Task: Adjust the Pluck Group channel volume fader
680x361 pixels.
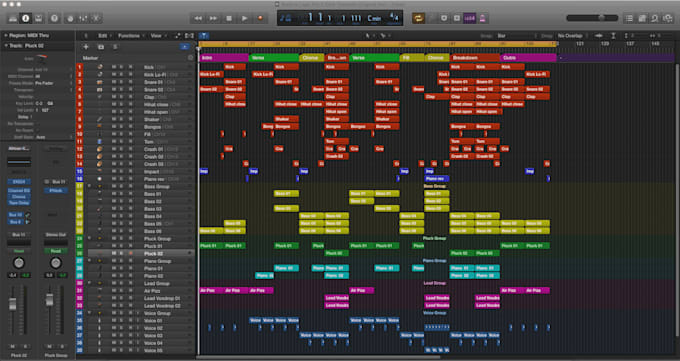Action: [49, 300]
